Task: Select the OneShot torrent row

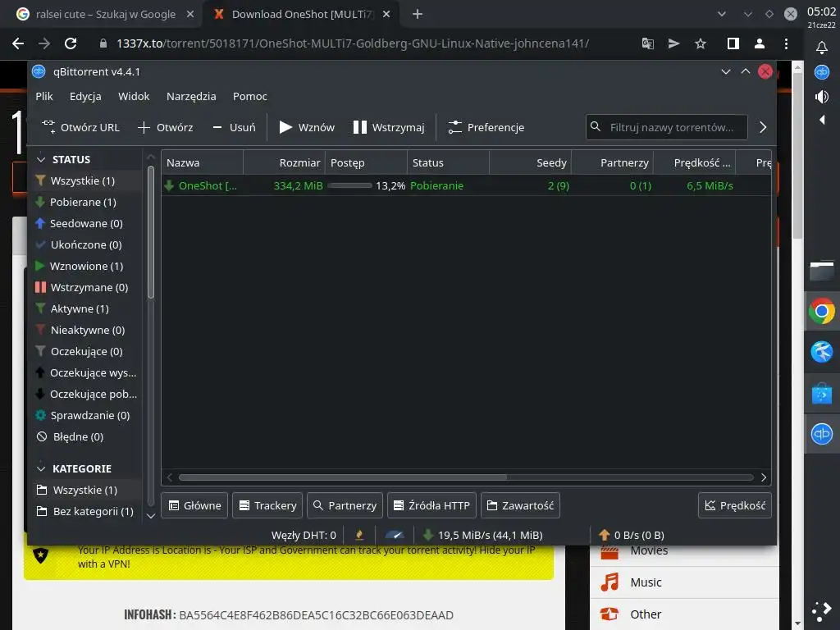Action: [x=466, y=186]
